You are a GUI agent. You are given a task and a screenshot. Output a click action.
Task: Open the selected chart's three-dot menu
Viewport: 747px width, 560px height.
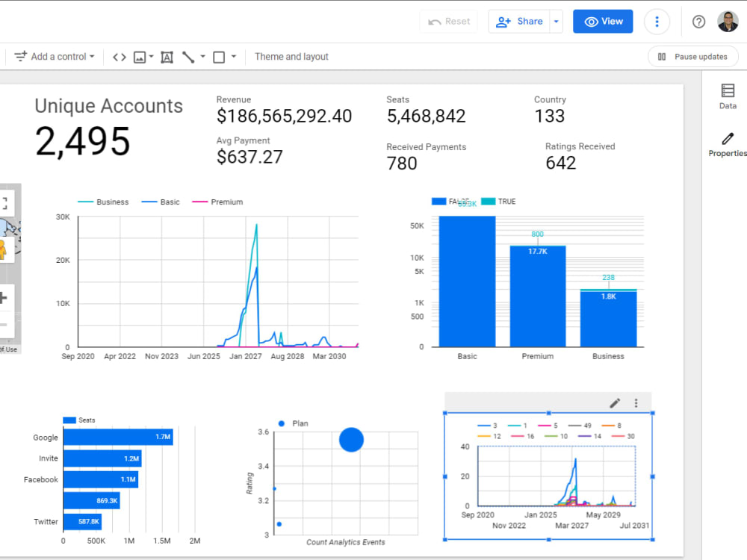click(636, 402)
